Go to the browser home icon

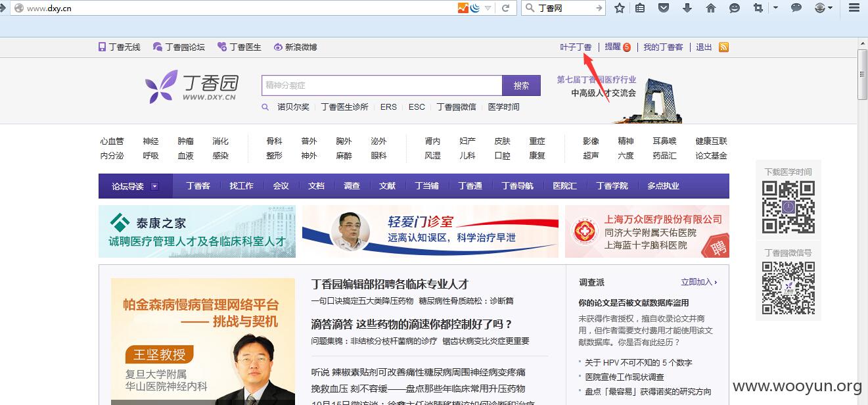click(x=711, y=8)
